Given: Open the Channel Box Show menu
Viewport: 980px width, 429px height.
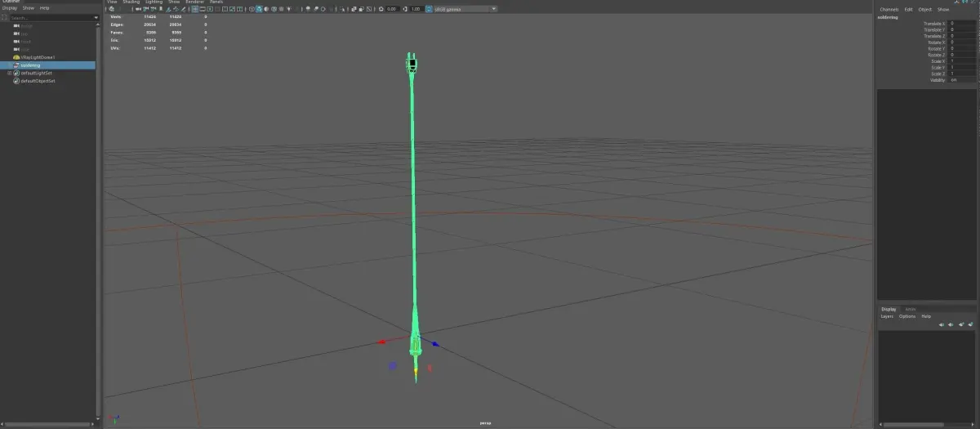Looking at the screenshot, I should (x=943, y=9).
